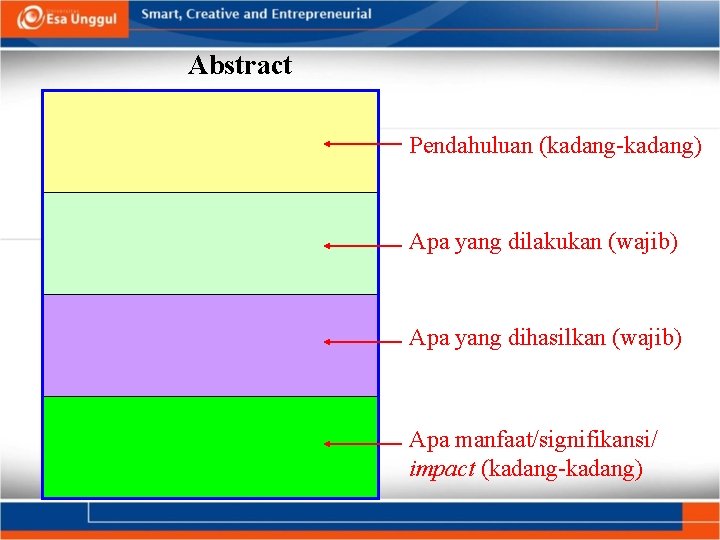This screenshot has width=720, height=540.
Task: Click the text 'Apa yang dihasilkan (wajib)'
Action: pyautogui.click(x=545, y=338)
